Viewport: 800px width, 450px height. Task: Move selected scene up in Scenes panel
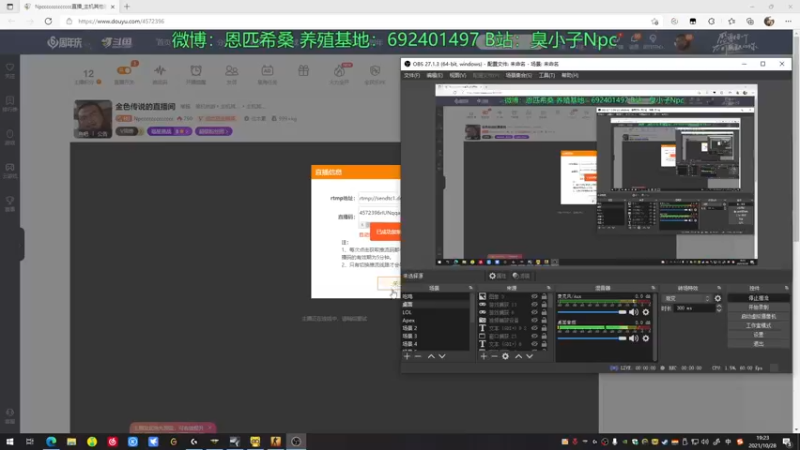431,356
